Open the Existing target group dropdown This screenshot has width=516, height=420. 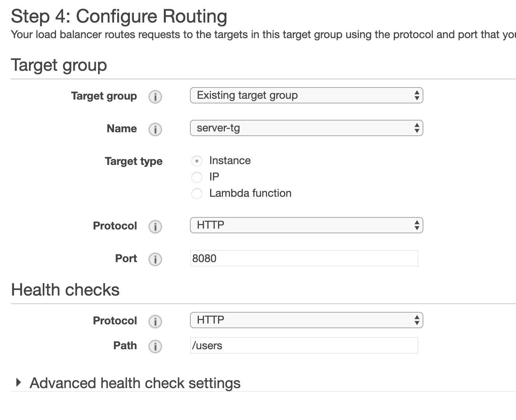pyautogui.click(x=306, y=96)
